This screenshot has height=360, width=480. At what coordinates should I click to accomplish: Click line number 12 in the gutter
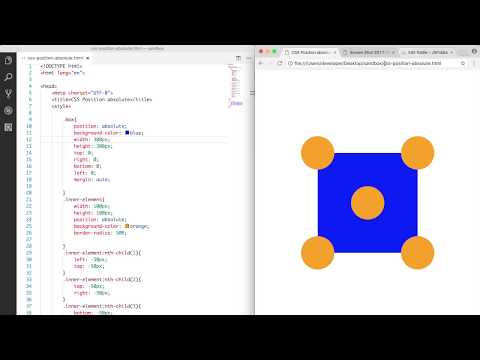click(x=29, y=139)
